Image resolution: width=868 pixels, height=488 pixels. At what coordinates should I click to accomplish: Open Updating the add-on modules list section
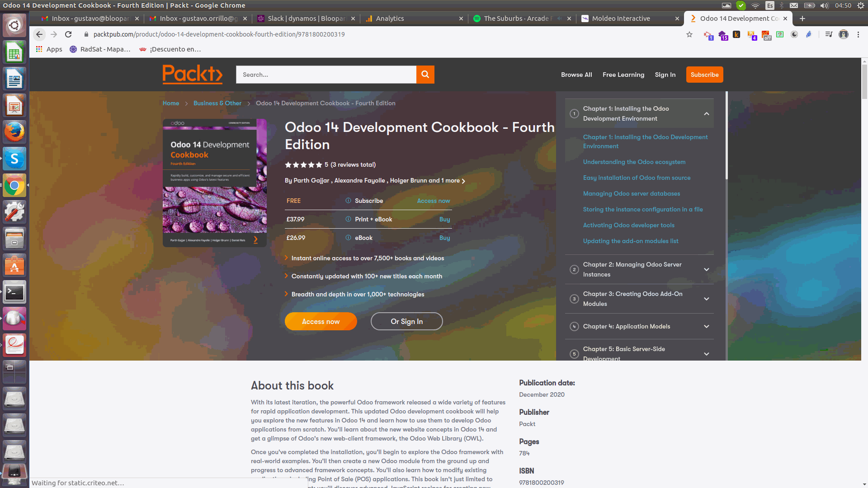point(631,241)
